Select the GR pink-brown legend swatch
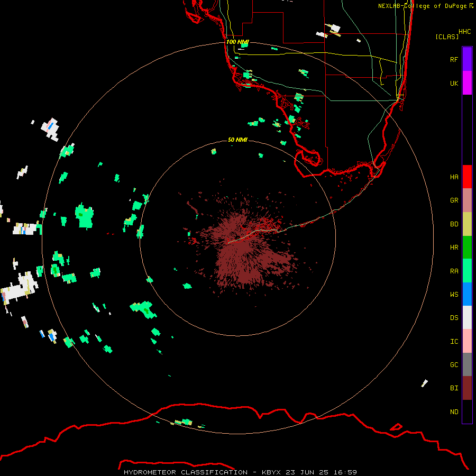The height and width of the screenshot is (476, 476). 467,200
